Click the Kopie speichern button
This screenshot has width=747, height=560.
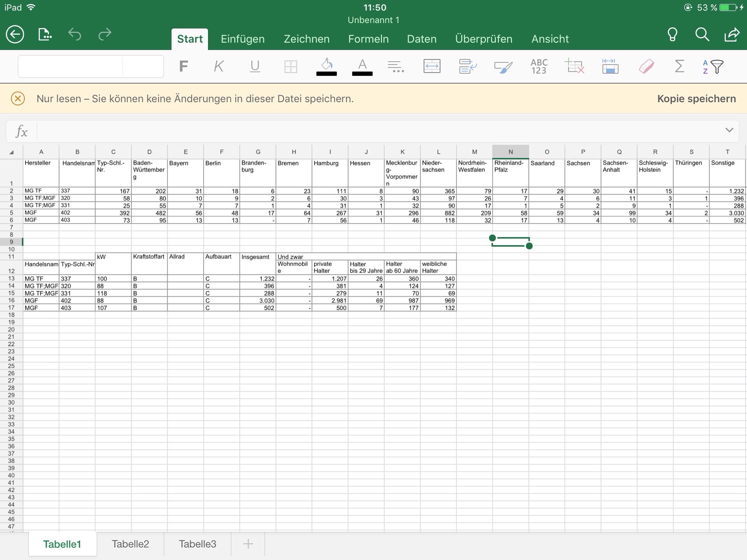point(696,99)
